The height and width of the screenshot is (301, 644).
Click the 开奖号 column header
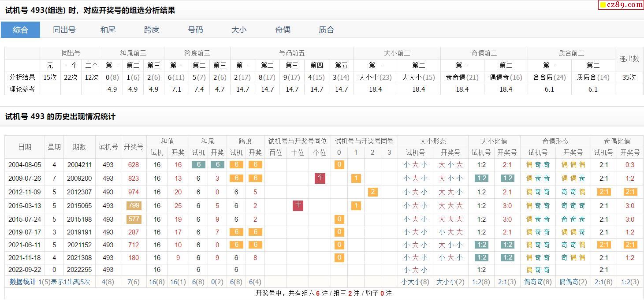(x=134, y=147)
